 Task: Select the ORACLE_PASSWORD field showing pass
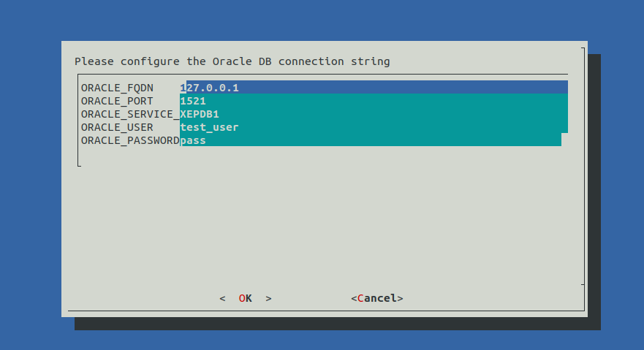coord(369,140)
